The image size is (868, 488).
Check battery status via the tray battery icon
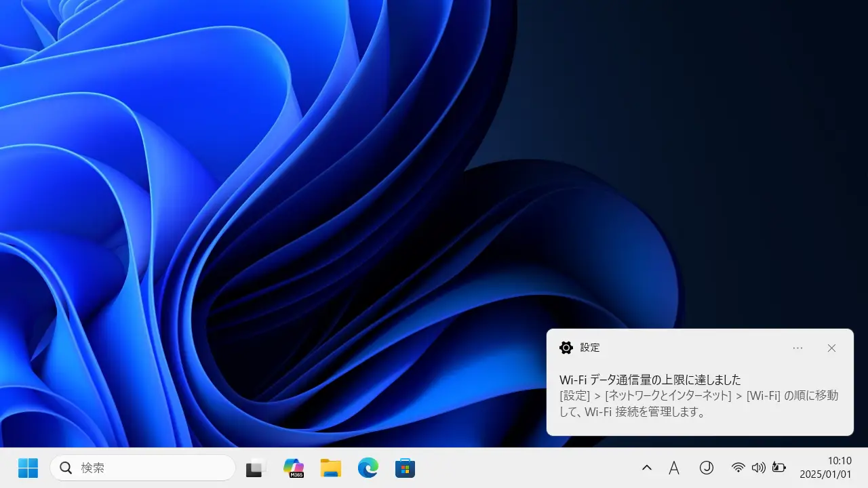coord(778,467)
